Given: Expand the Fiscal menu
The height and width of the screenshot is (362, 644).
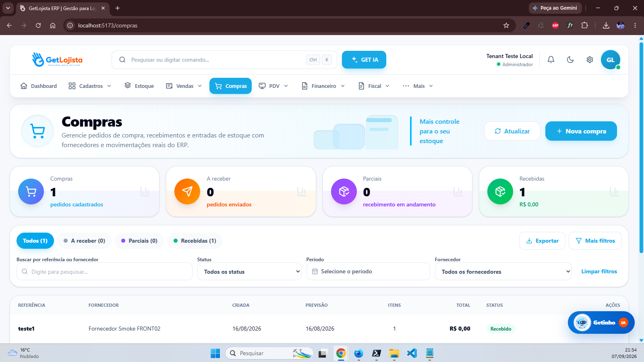Looking at the screenshot, I should point(374,86).
